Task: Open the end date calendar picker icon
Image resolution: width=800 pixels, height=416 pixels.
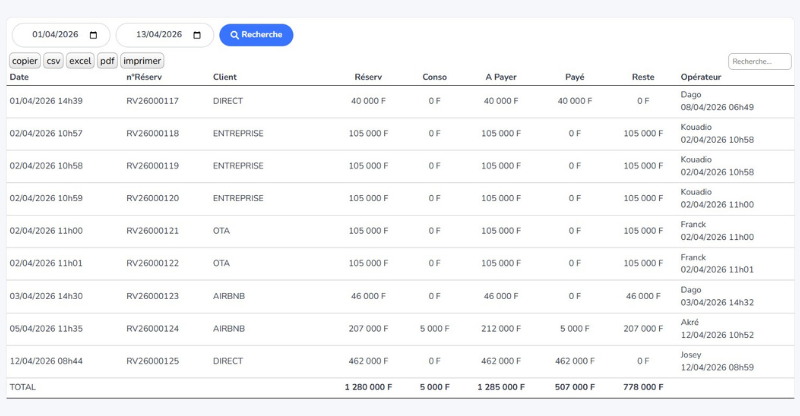Action: tap(197, 35)
